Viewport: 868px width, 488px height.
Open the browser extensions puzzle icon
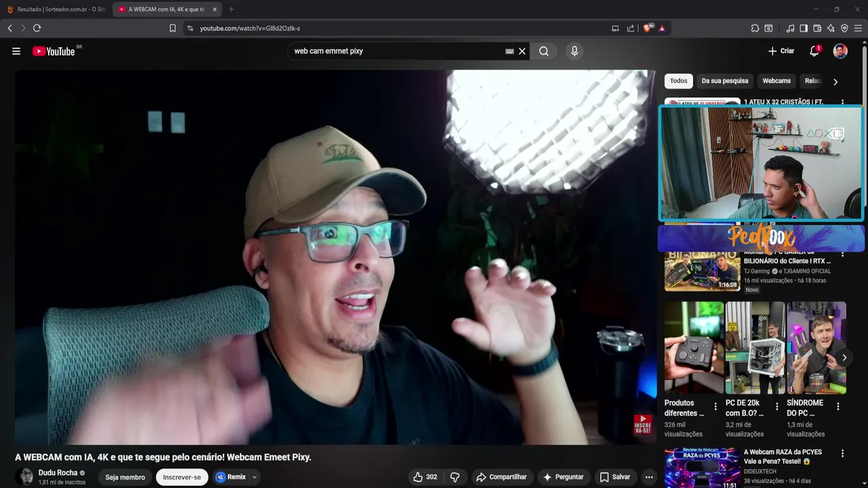point(755,28)
